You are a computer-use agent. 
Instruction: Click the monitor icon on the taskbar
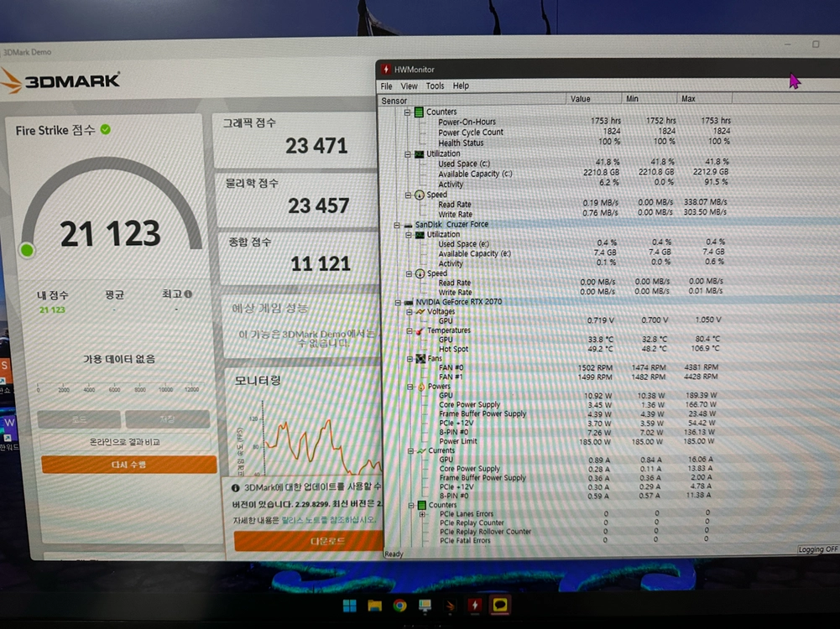425,606
